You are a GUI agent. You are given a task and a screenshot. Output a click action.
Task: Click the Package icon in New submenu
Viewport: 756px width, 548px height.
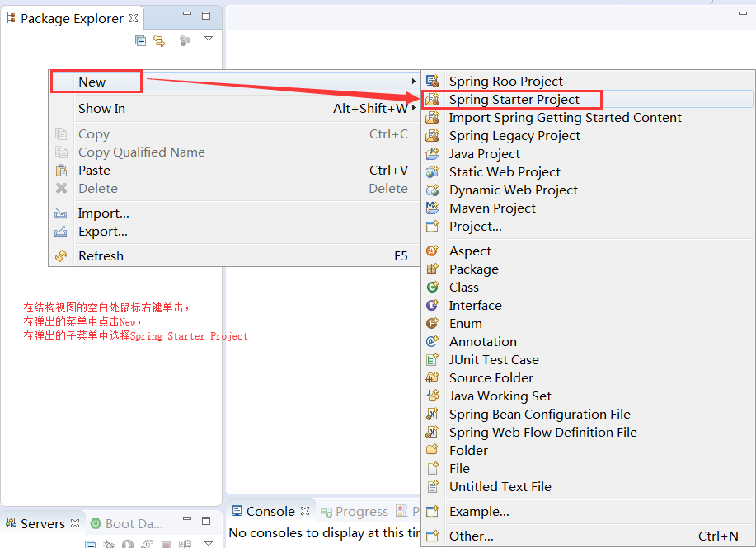point(433,269)
